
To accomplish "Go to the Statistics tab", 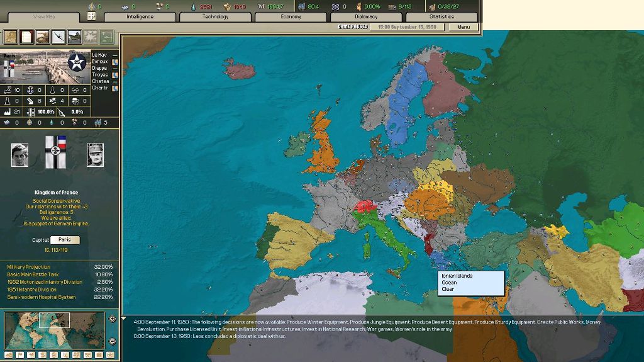I will pos(441,17).
